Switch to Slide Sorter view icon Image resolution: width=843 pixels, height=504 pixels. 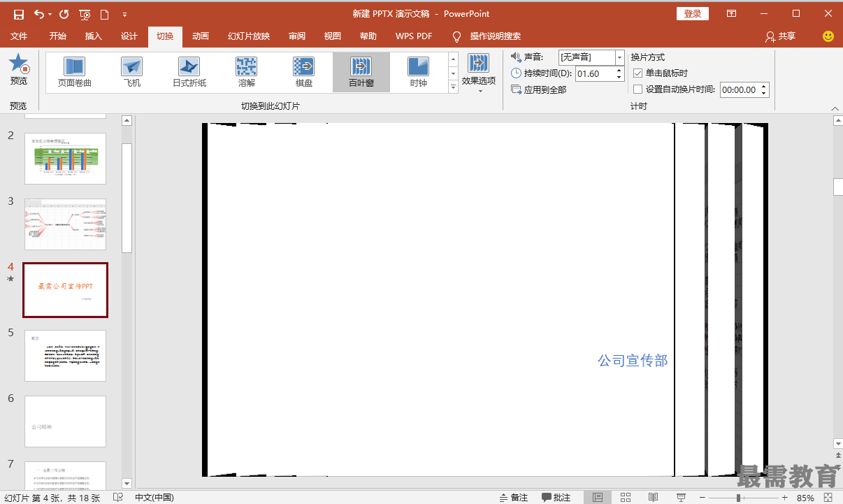click(626, 498)
